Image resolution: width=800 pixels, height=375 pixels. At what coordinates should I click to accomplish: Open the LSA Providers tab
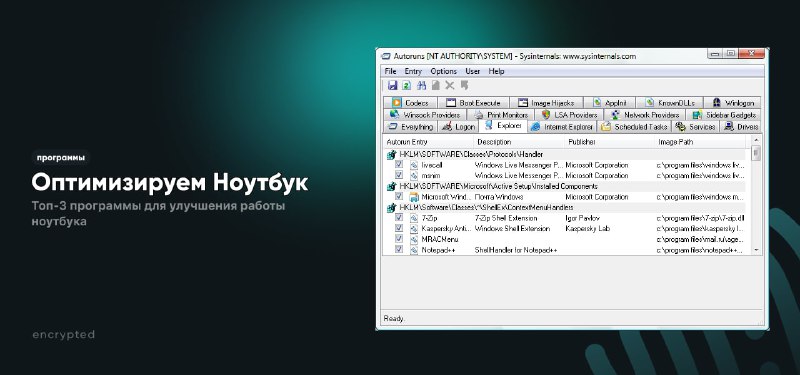pyautogui.click(x=569, y=115)
